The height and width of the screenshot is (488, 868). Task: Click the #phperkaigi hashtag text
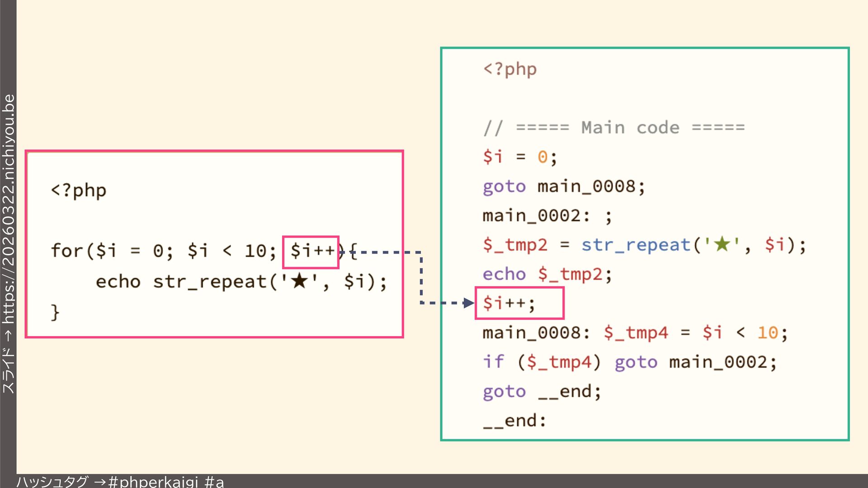tap(154, 481)
